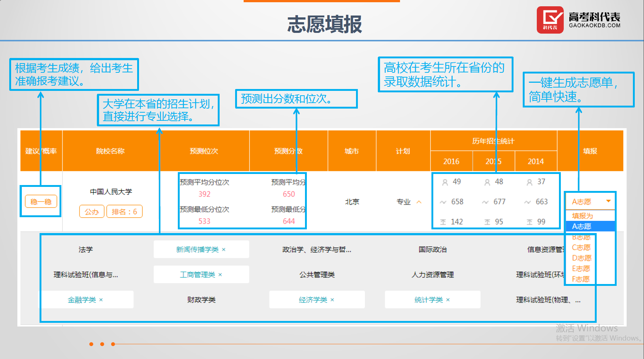Toggle the 法学 major selection

click(86, 250)
